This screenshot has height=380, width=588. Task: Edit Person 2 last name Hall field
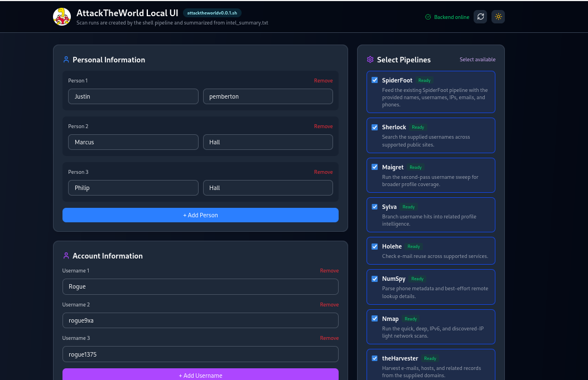[x=268, y=142]
